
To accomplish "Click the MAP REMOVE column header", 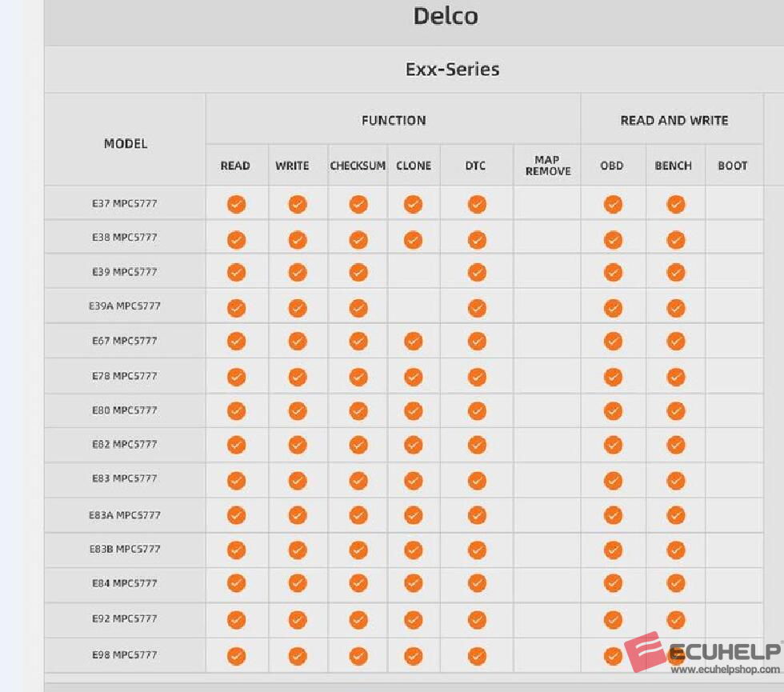I will point(548,166).
